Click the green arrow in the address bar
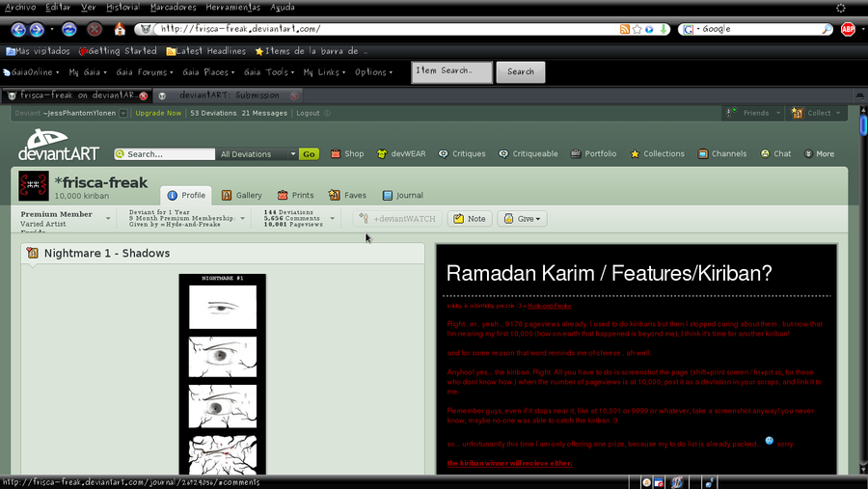Image resolution: width=868 pixels, height=489 pixels. (664, 29)
